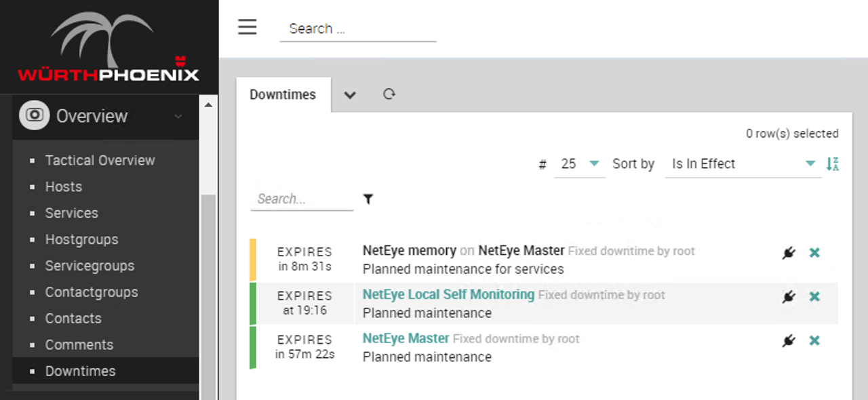Click 'EXPIRES in 8m 31s' text
The height and width of the screenshot is (400, 868).
coord(304,259)
